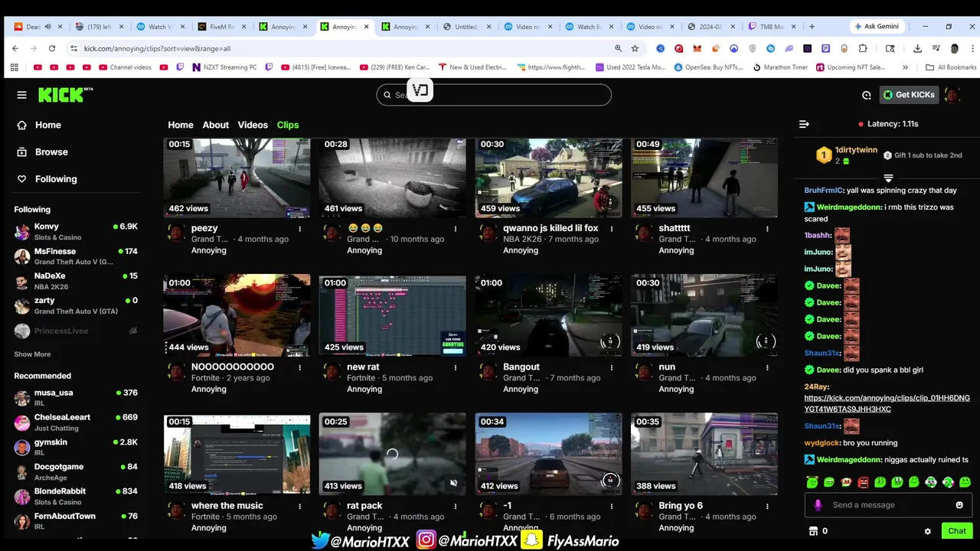Image resolution: width=980 pixels, height=551 pixels.
Task: Open the channel shop icon below chat
Action: click(x=813, y=531)
